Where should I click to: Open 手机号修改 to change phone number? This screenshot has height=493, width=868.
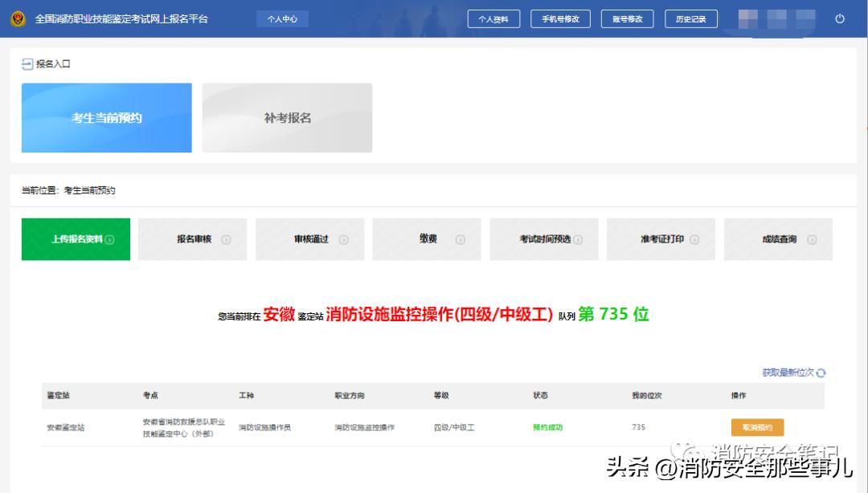point(561,18)
